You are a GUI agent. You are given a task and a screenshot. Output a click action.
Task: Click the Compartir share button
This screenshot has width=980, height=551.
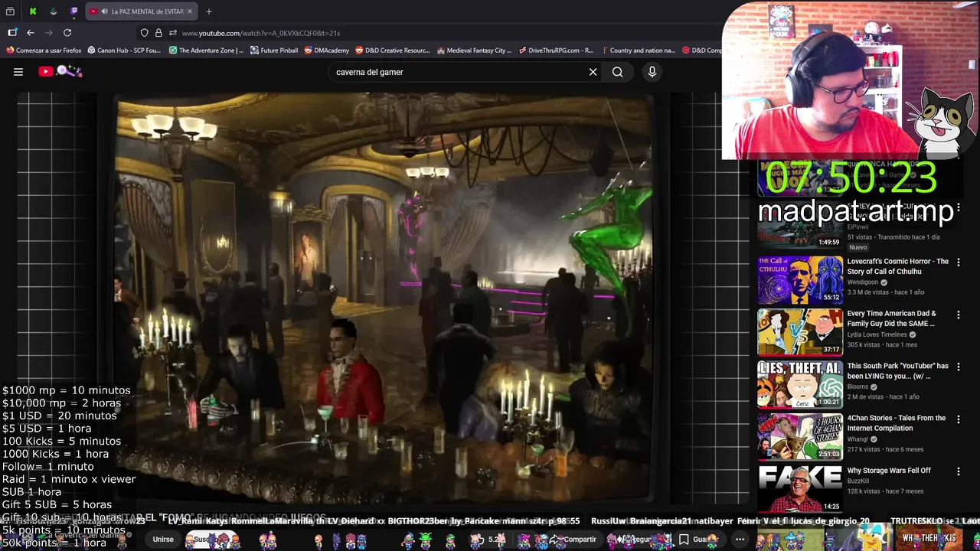[573, 540]
